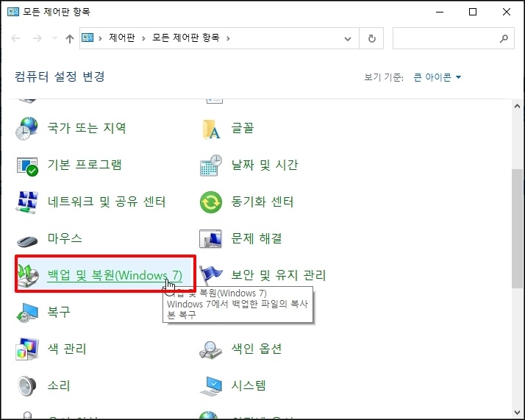Minimize the Control Panel window
This screenshot has width=525, height=420.
[440, 12]
